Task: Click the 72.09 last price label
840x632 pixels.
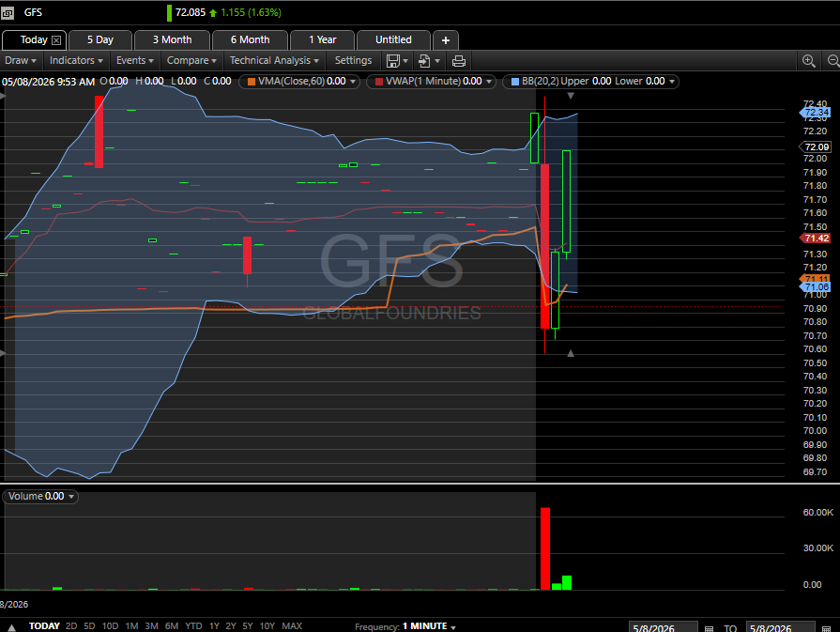Action: coord(816,146)
